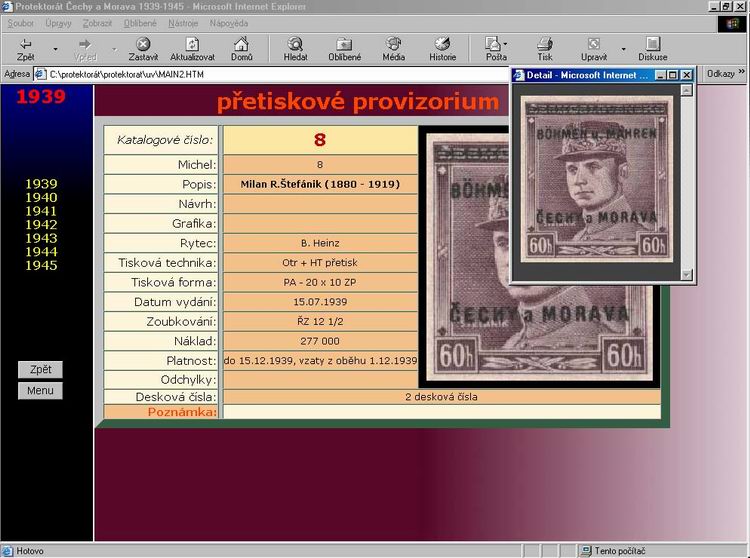Viewport: 750px width, 558px height.
Task: Expand the Odkazy links chevron
Action: pyautogui.click(x=741, y=73)
